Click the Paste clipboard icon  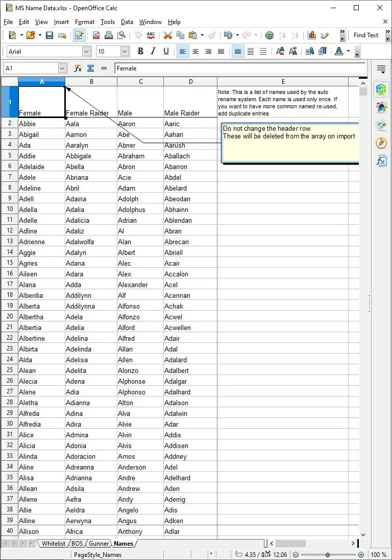[193, 35]
